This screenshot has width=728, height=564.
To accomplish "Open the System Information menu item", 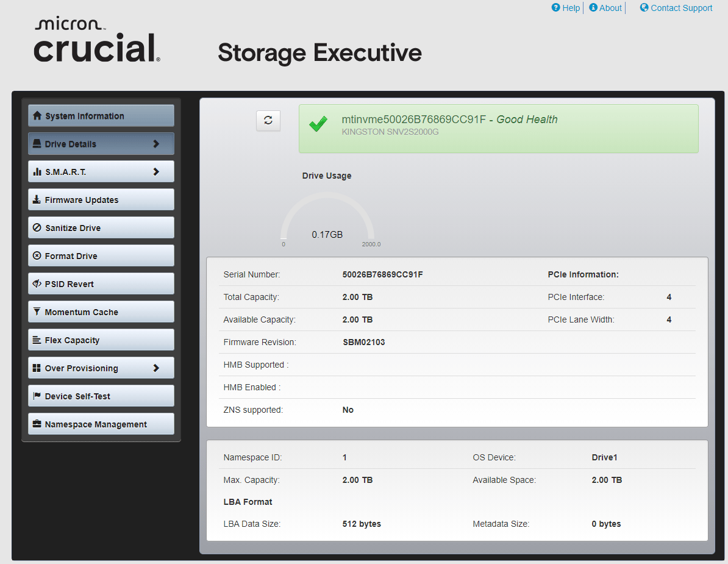I will 101,116.
